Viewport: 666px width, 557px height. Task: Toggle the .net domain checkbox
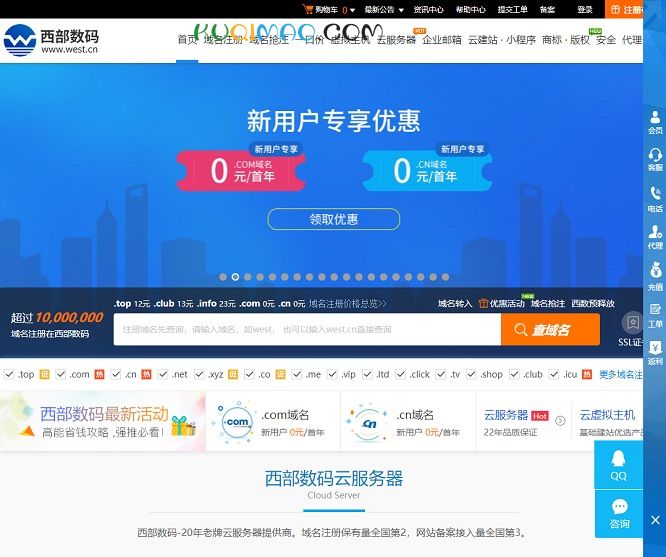pos(163,374)
